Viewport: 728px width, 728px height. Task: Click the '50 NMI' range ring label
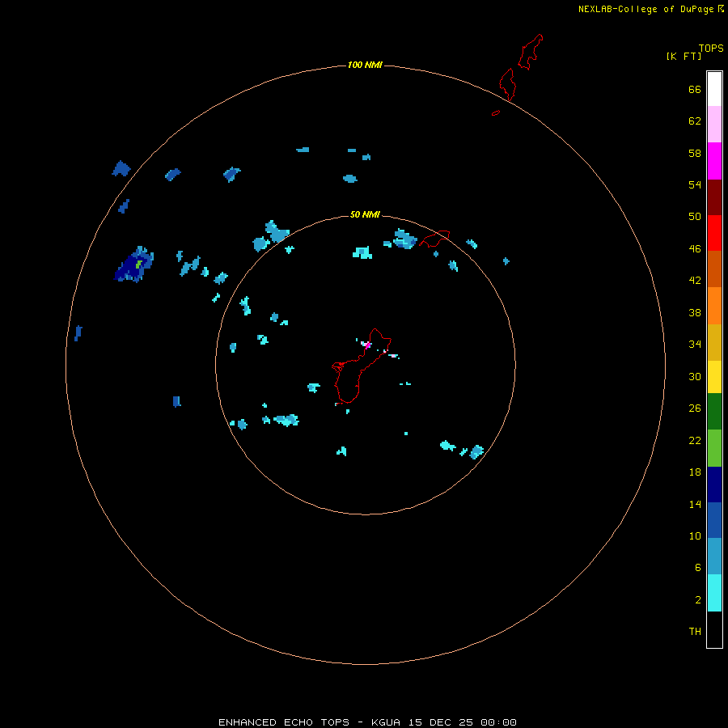pos(365,214)
